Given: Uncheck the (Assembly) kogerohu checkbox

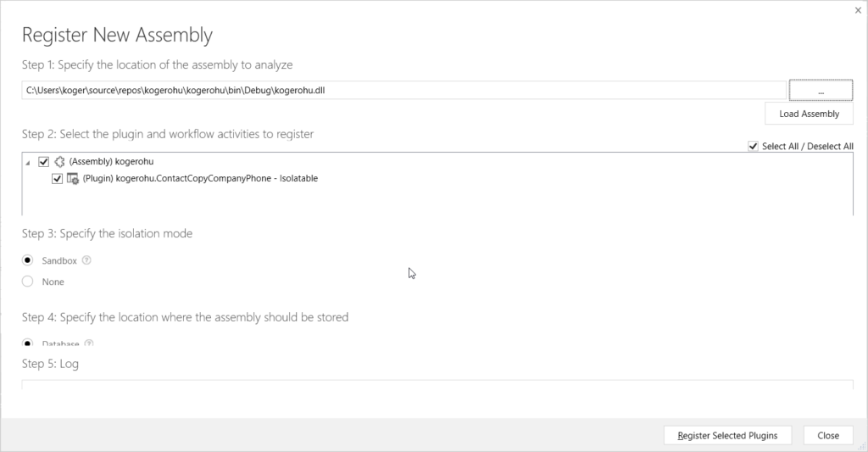Looking at the screenshot, I should click(44, 162).
